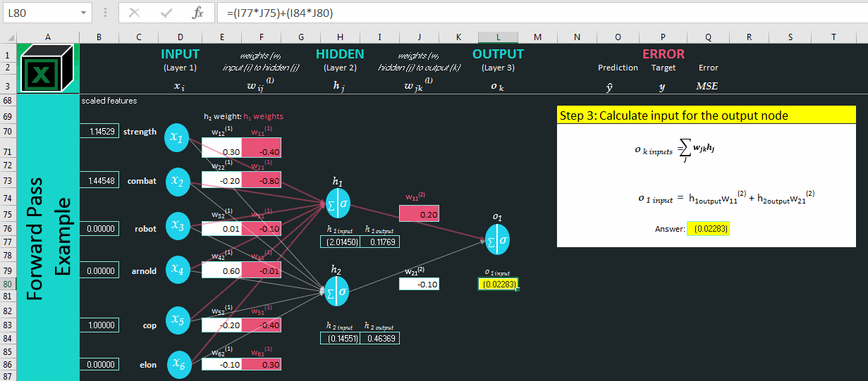Select column A header

pos(48,37)
